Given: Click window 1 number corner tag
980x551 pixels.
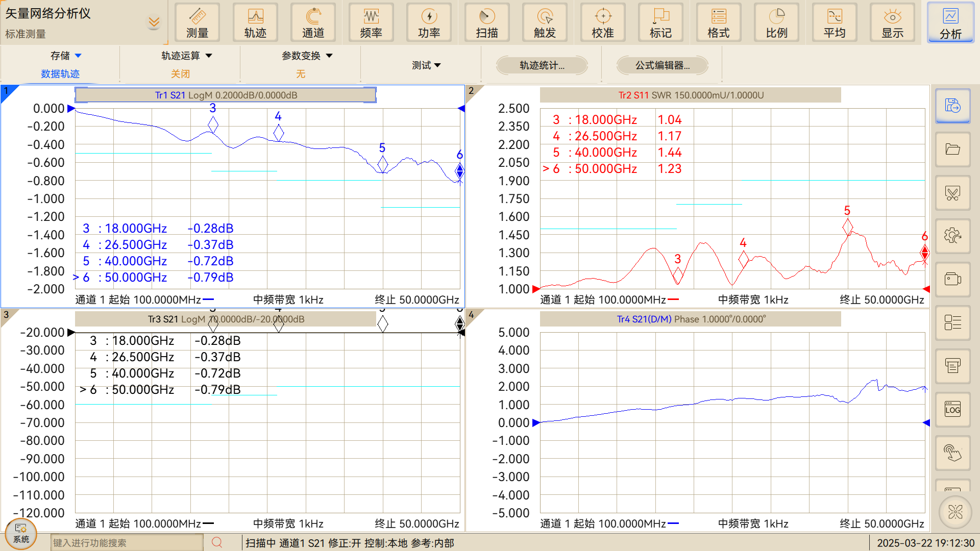Looking at the screenshot, I should (7, 91).
